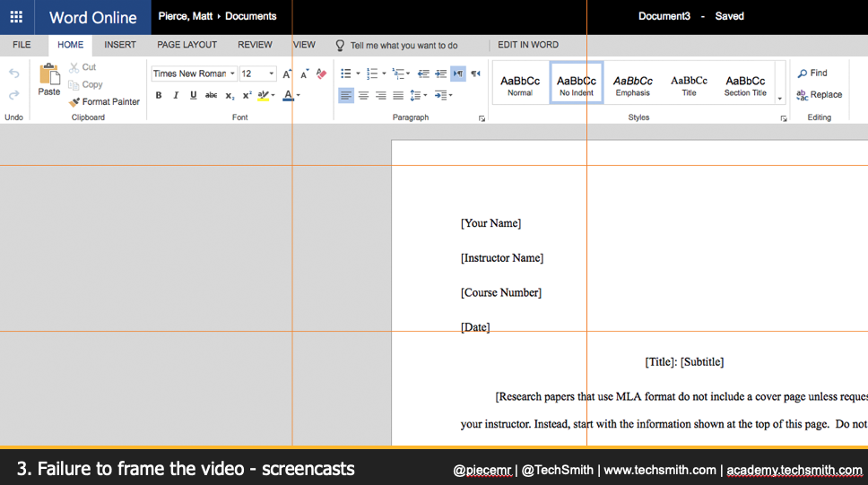Viewport: 868px width, 485px height.
Task: Open Pierce, Matt breadcrumb link
Action: 186,16
